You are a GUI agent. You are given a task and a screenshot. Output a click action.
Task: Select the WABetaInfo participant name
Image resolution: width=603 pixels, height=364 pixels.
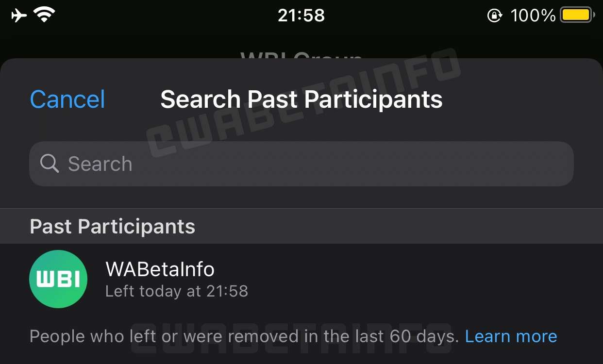coord(160,269)
